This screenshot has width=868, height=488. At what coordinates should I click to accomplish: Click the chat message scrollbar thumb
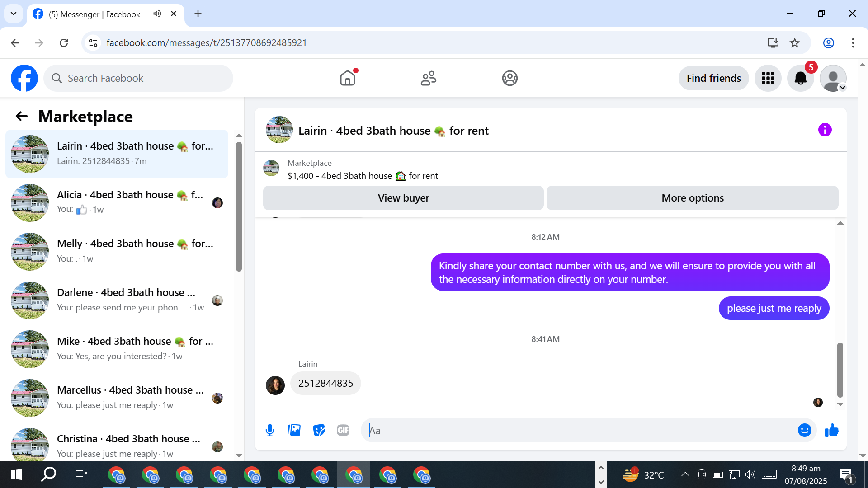tap(840, 370)
